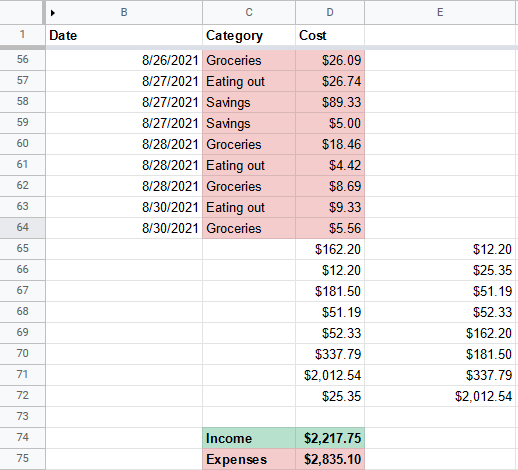Click the 8/28/2021 date in row 60

124,144
